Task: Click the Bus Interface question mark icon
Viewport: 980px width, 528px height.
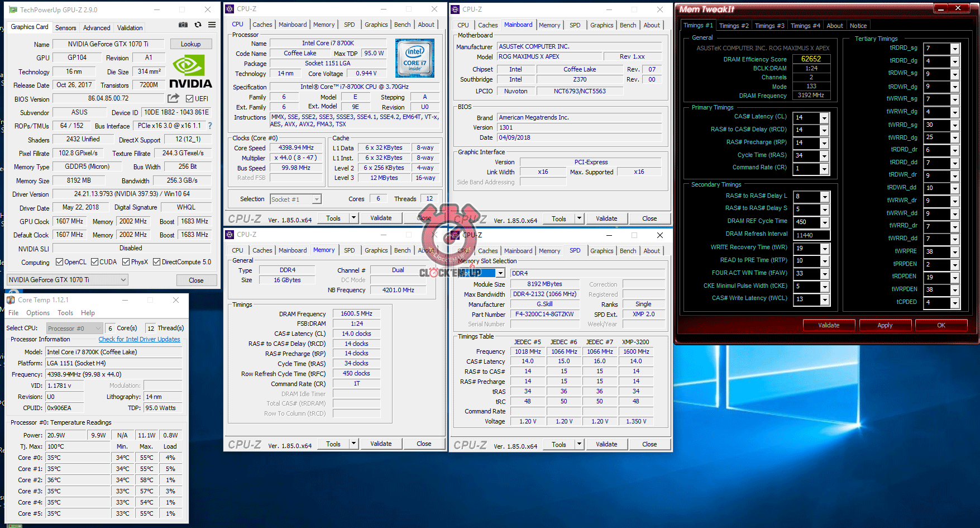Action: [x=210, y=126]
